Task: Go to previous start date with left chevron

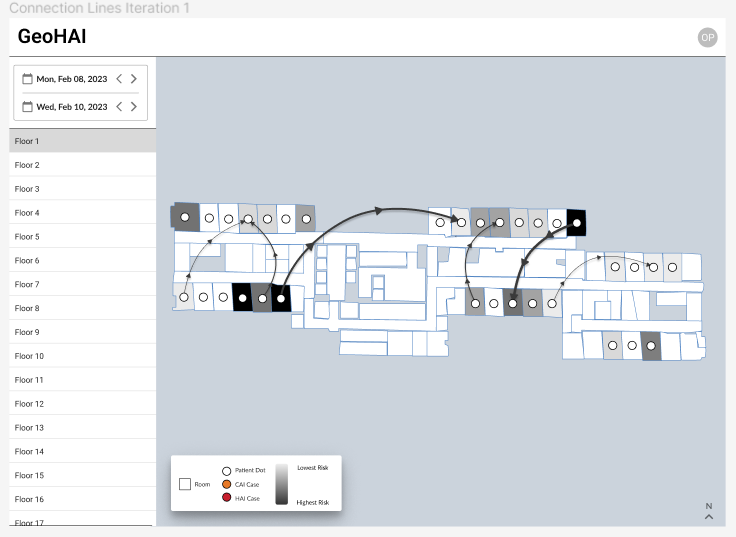Action: 119,79
